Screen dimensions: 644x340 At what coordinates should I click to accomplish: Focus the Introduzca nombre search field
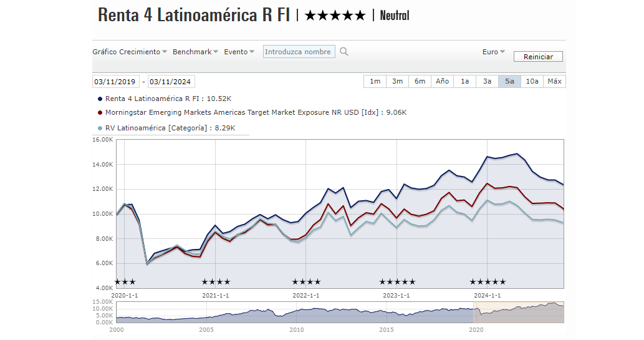(x=299, y=52)
